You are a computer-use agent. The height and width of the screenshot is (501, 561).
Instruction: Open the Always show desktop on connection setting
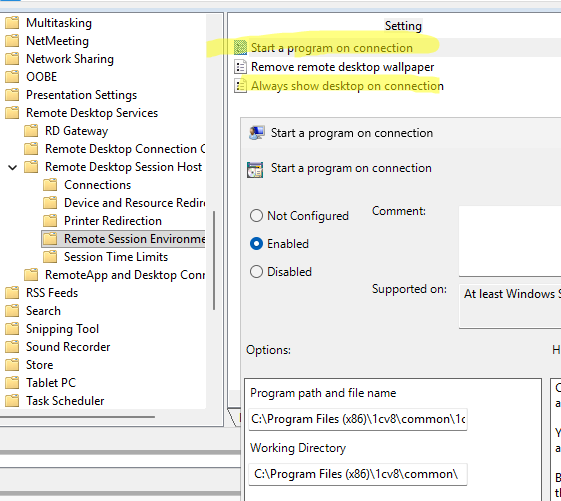[x=347, y=86]
